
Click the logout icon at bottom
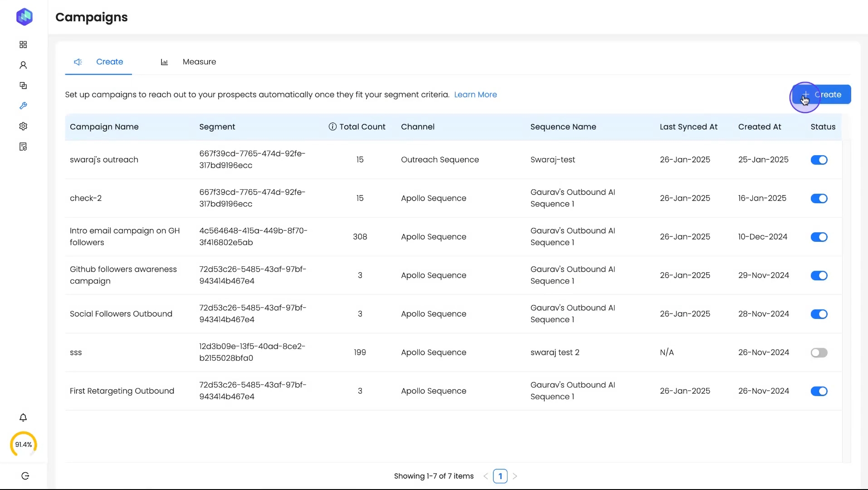[25, 476]
